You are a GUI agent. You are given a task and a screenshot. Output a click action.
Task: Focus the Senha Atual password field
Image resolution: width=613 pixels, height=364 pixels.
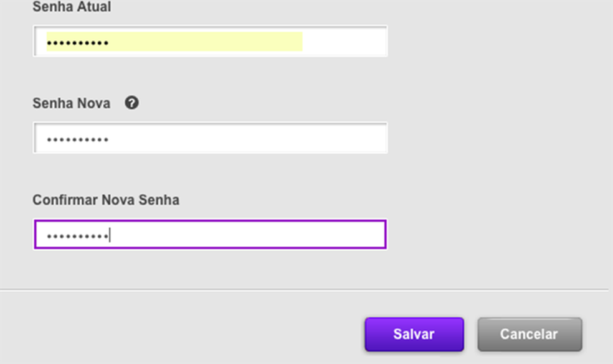pyautogui.click(x=210, y=42)
